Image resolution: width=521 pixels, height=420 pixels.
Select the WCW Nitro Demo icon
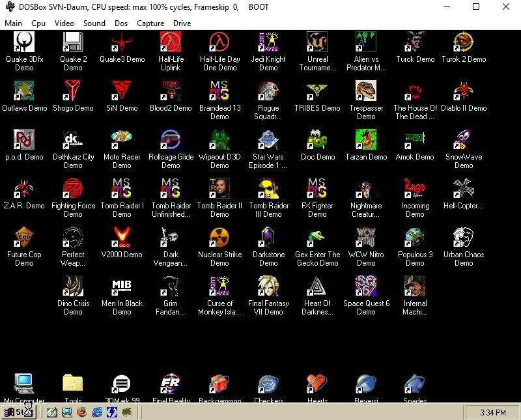366,237
